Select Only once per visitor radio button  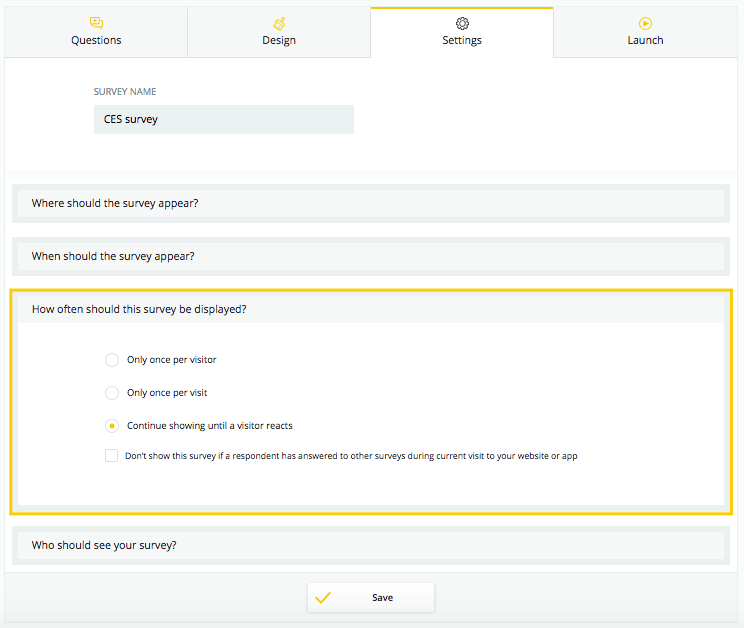112,360
